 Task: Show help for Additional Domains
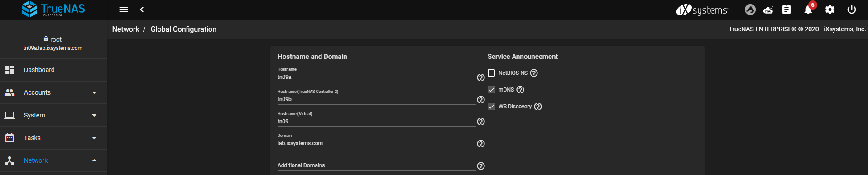click(481, 166)
